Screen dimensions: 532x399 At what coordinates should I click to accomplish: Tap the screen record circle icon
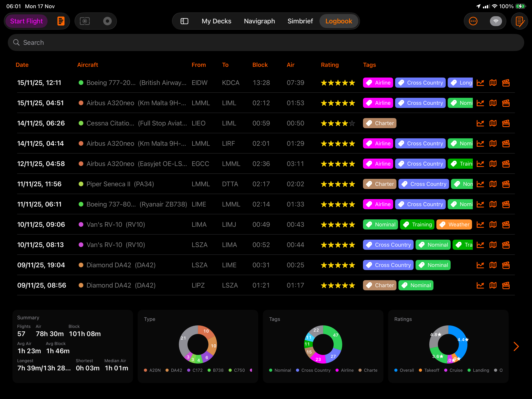tap(107, 21)
